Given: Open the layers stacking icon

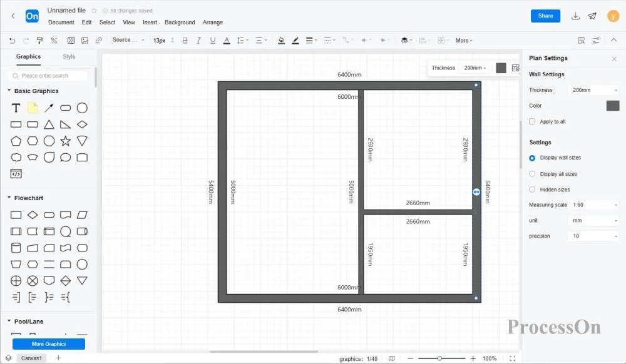Looking at the screenshot, I should coord(404,40).
